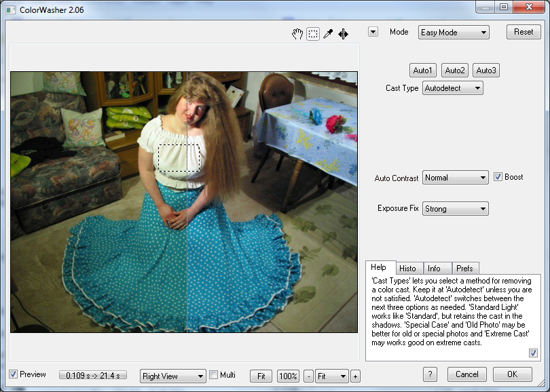Click the plus zoom in button
This screenshot has height=392, width=550.
coord(355,376)
